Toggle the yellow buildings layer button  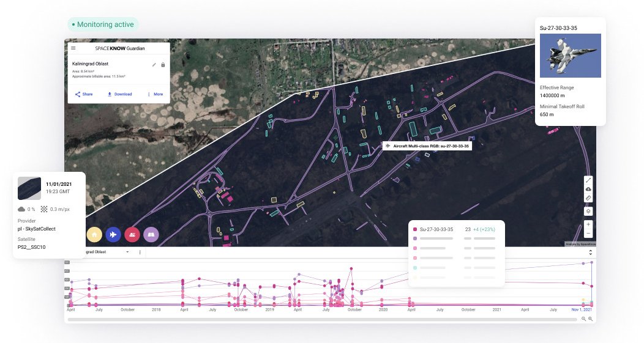pos(94,235)
